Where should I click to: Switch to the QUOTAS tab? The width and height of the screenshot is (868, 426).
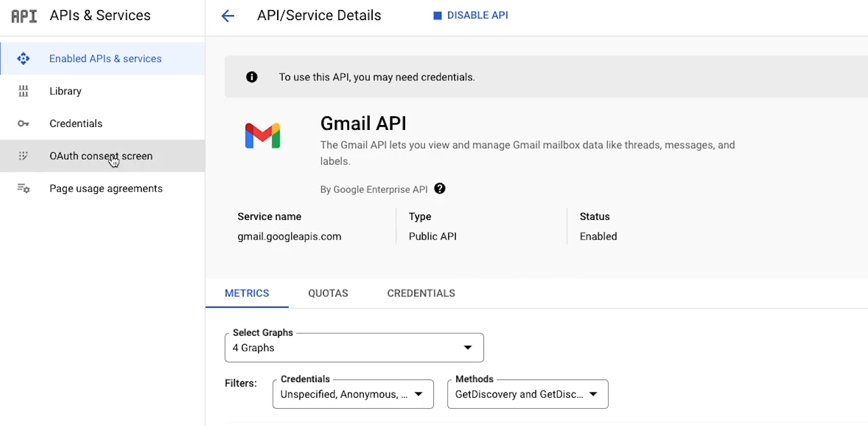coord(328,293)
